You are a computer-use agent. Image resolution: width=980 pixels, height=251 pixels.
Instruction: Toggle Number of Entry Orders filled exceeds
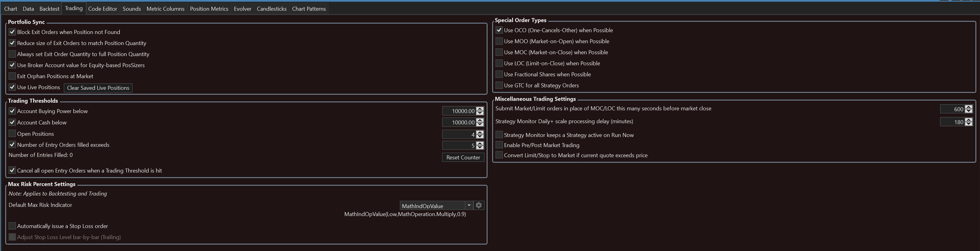(12, 145)
